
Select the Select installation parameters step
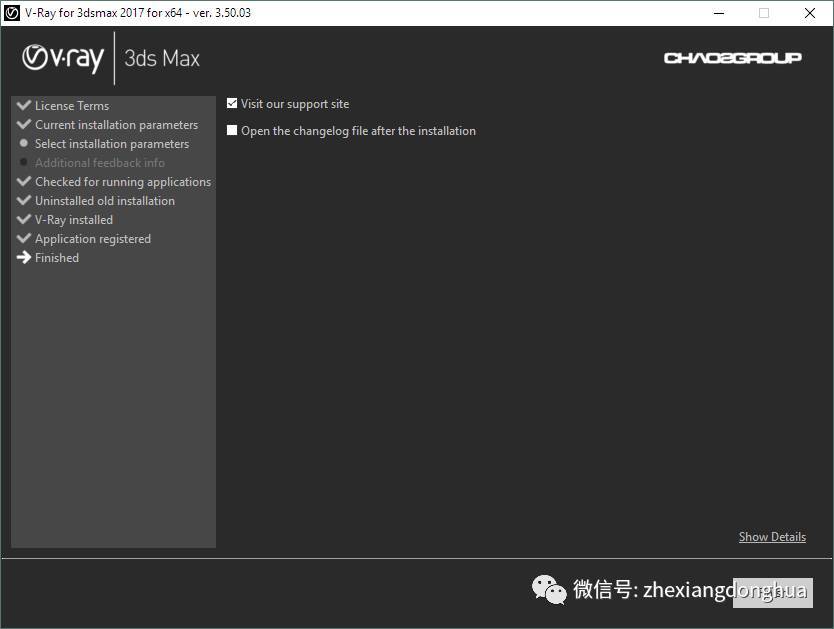pyautogui.click(x=112, y=144)
